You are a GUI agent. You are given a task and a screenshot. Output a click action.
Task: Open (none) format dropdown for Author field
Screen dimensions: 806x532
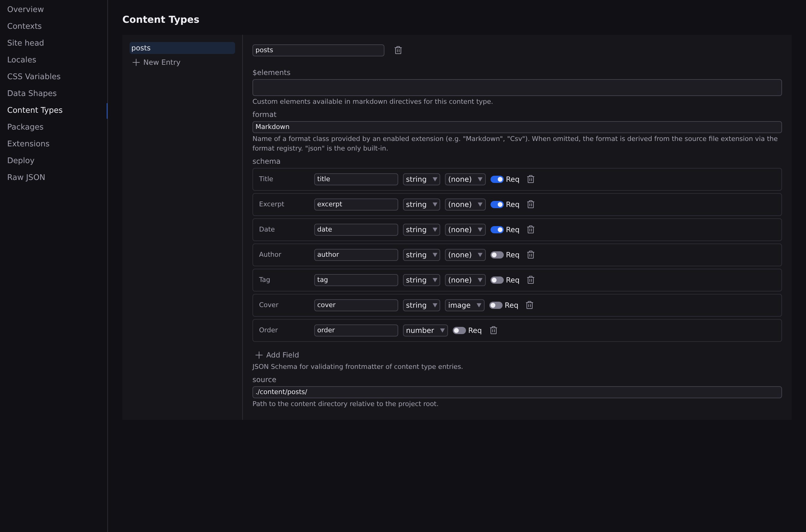point(465,255)
